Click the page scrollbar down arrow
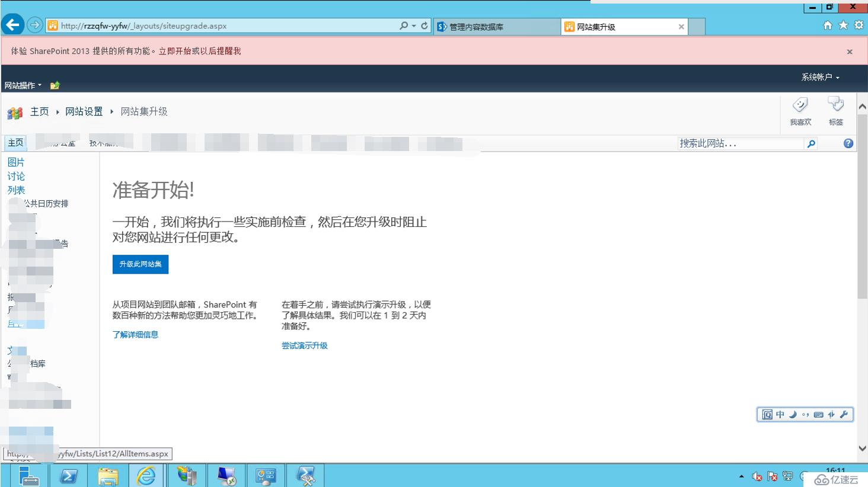Image resolution: width=868 pixels, height=487 pixels. 863,448
